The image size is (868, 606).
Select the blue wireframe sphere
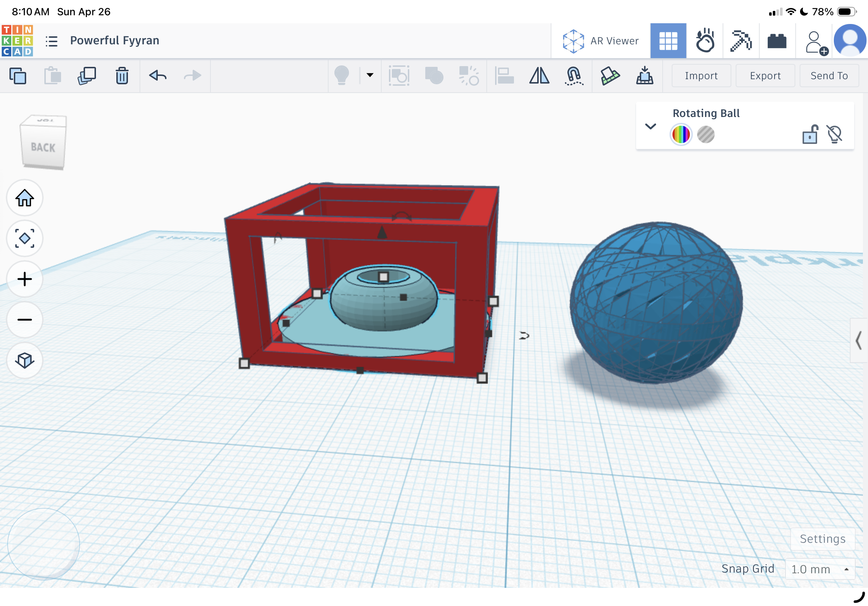pos(656,302)
